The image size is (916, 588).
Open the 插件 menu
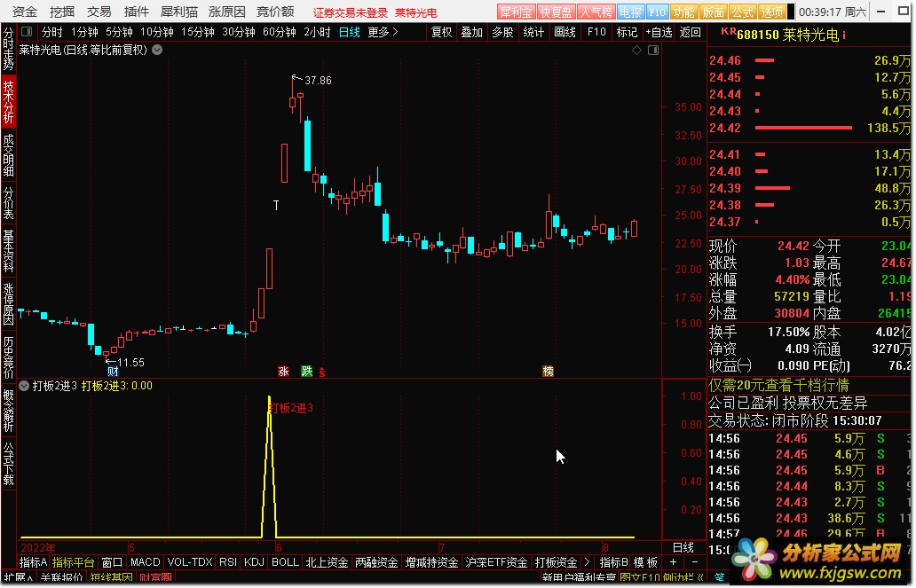click(x=137, y=12)
